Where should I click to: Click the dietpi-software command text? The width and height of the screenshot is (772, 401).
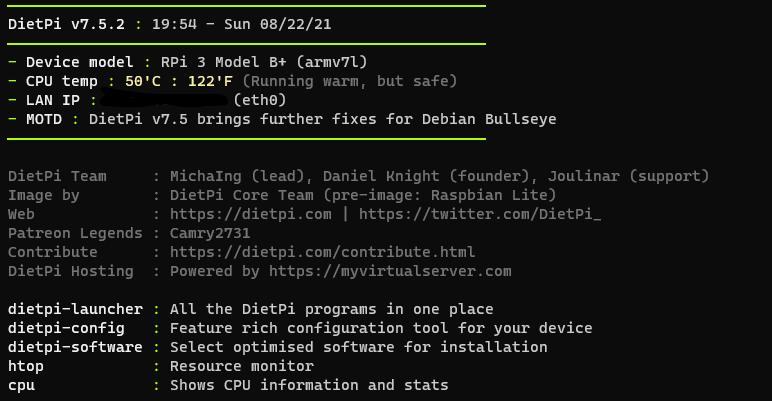pyautogui.click(x=75, y=347)
